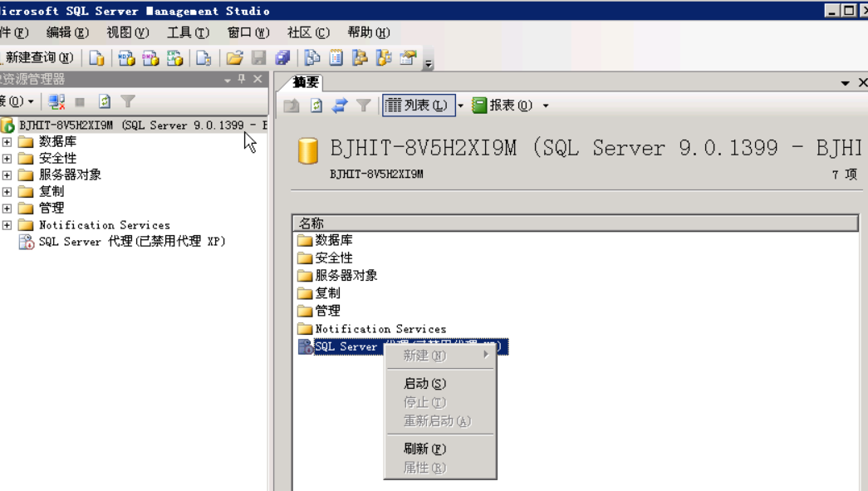Viewport: 868px width, 491px height.
Task: Click the Filter funnel in Summary toolbar
Action: click(363, 106)
